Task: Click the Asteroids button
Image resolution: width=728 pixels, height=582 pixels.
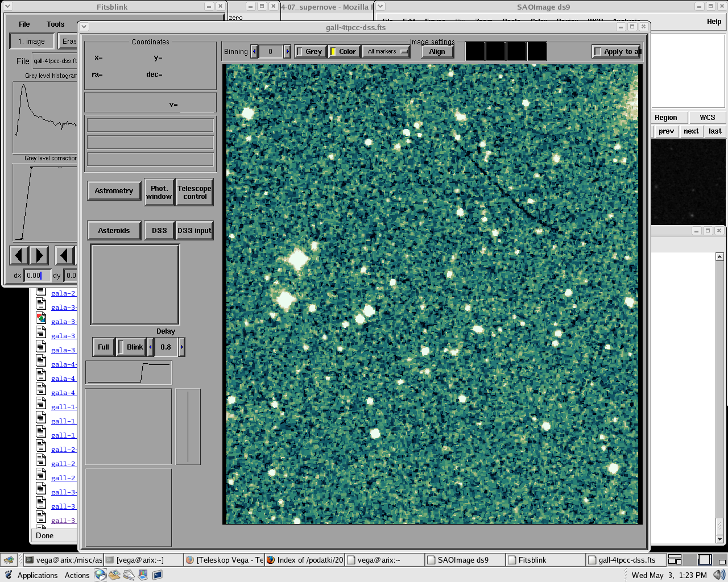Action: click(x=114, y=230)
